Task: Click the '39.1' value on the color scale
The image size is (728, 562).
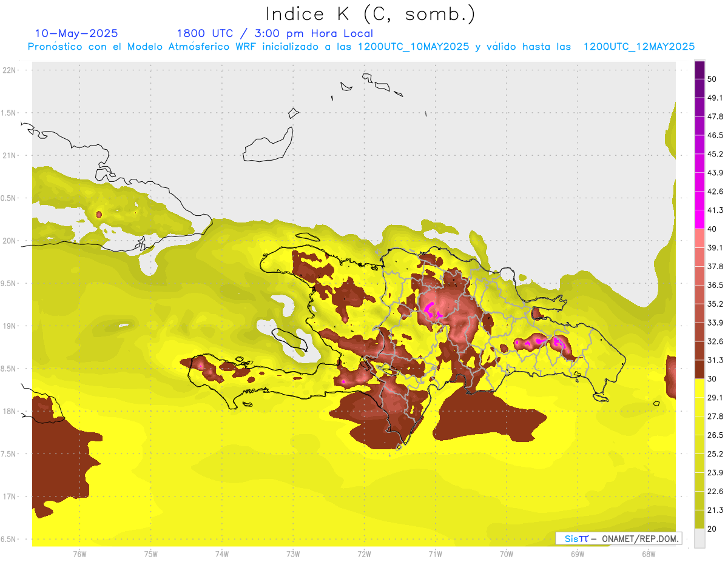Action: [x=715, y=248]
